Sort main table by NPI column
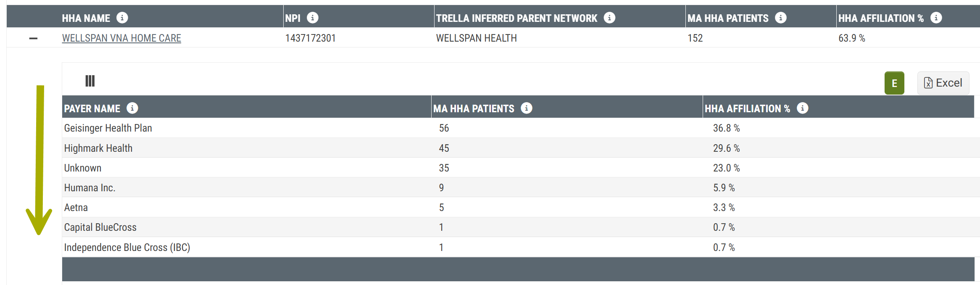Screen dimensions: 980x285 point(292,18)
